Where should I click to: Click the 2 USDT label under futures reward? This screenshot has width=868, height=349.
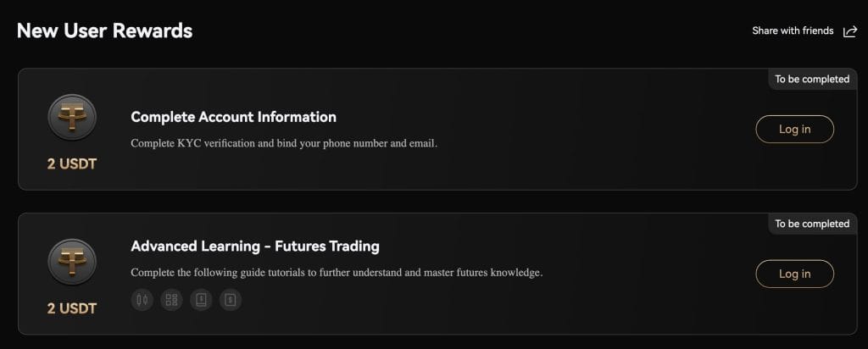[72, 308]
